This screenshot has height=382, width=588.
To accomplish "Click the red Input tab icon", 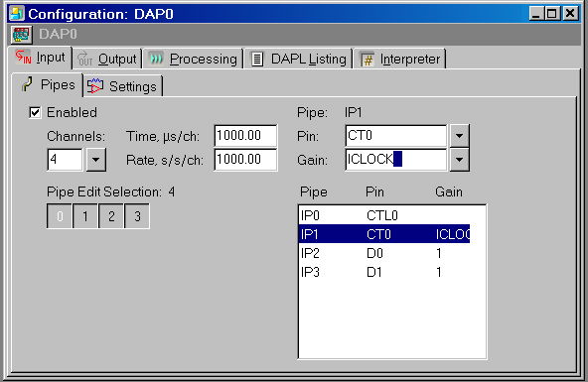I will [23, 58].
